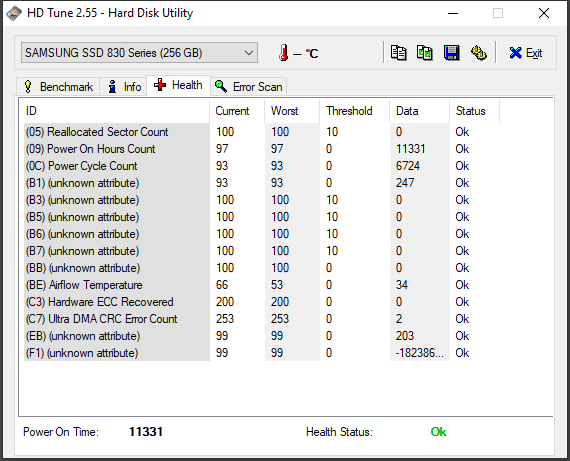The height and width of the screenshot is (461, 570).
Task: Click the Airflow Temperature data value 34
Action: tap(402, 285)
